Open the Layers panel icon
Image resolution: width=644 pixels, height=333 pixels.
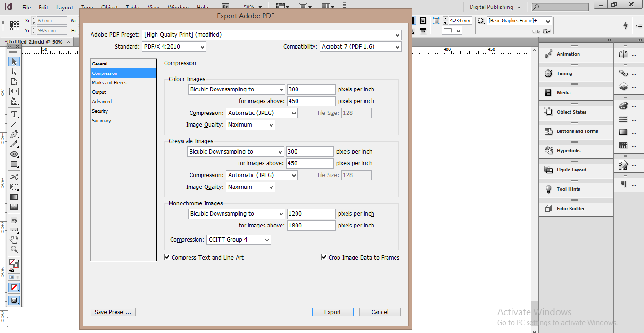tap(624, 87)
